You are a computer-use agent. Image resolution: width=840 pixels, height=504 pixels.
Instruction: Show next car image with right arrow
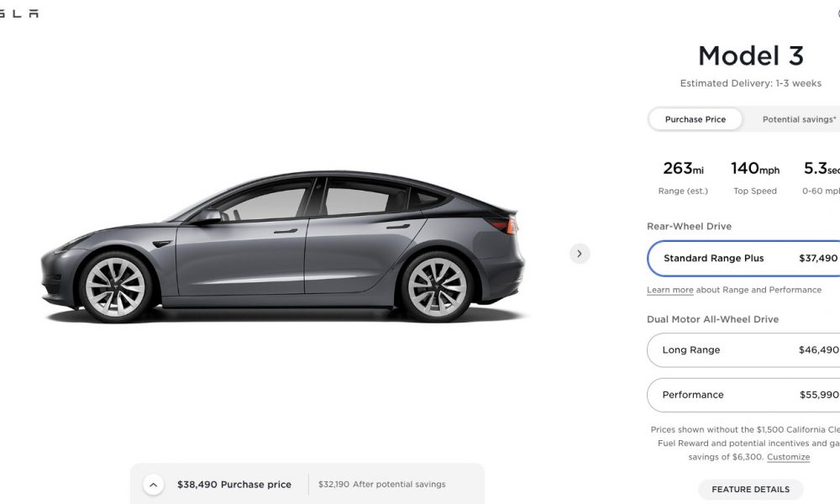(x=579, y=254)
